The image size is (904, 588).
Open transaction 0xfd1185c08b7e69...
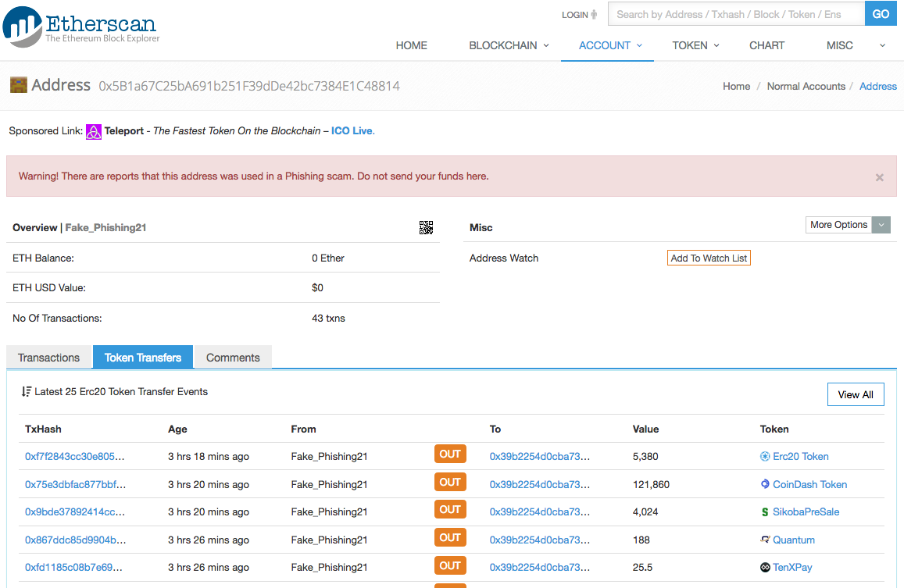(73, 567)
